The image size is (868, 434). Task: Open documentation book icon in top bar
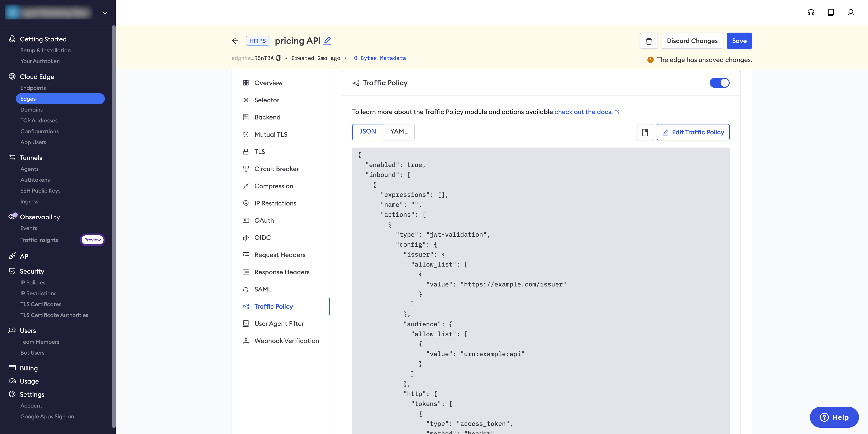(x=831, y=12)
